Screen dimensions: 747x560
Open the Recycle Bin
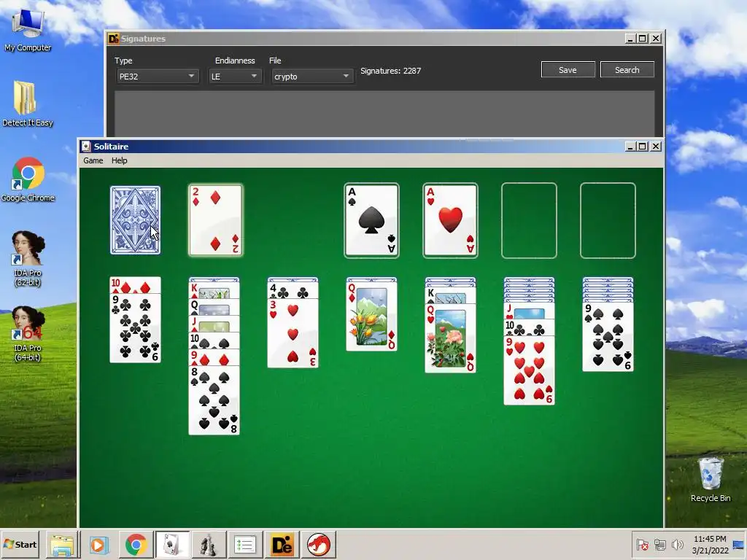(x=711, y=480)
